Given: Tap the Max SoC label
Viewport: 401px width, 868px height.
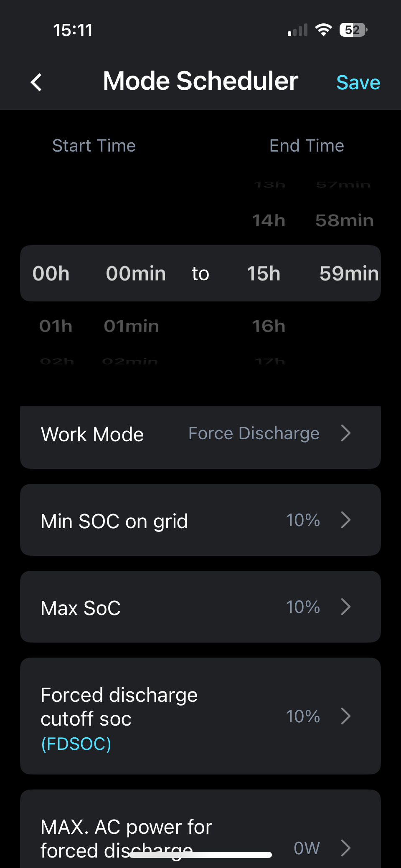Looking at the screenshot, I should (x=81, y=608).
